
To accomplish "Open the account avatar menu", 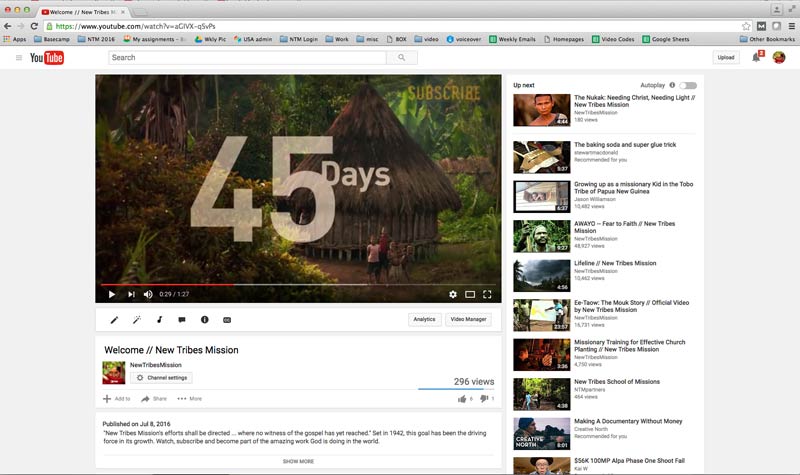I will click(779, 58).
